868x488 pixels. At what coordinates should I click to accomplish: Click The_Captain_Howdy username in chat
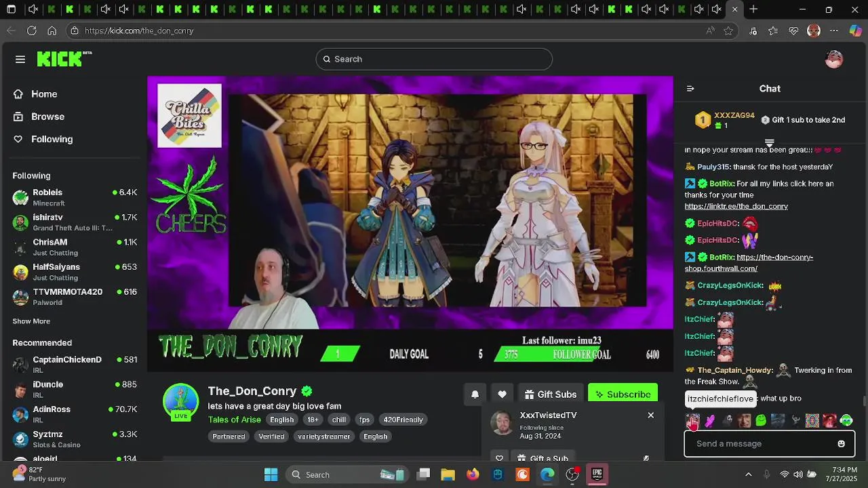[x=735, y=370]
